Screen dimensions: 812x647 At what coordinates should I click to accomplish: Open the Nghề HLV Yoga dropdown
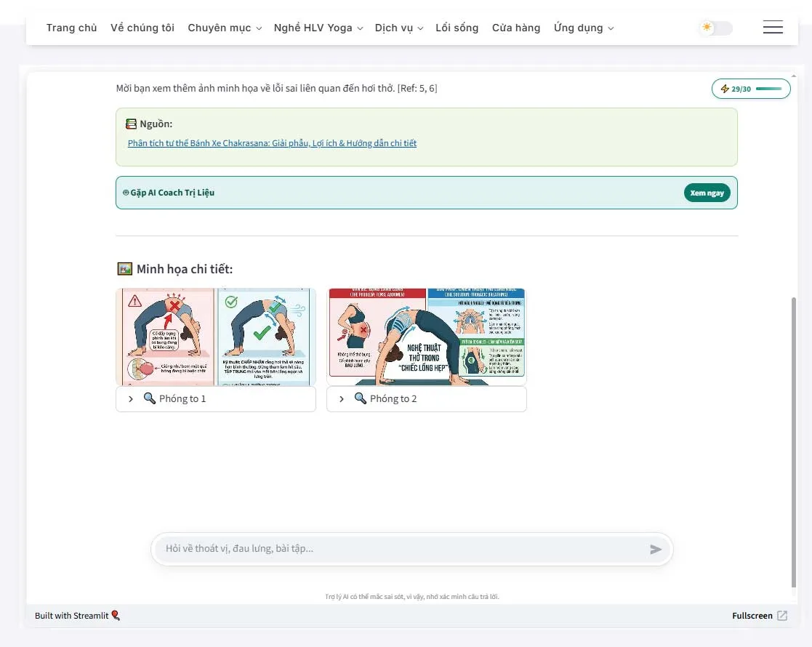point(318,28)
